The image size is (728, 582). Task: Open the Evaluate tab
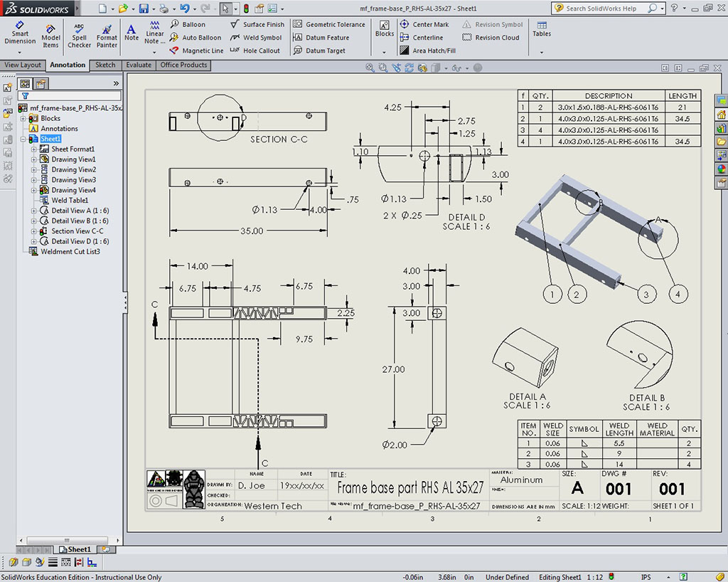pyautogui.click(x=139, y=65)
